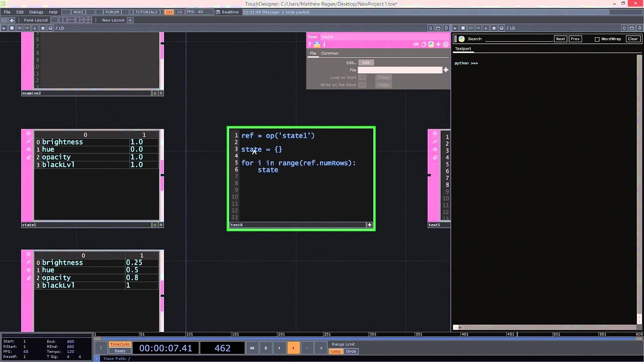Click the Textport search field
The height and width of the screenshot is (362, 644).
click(x=518, y=39)
